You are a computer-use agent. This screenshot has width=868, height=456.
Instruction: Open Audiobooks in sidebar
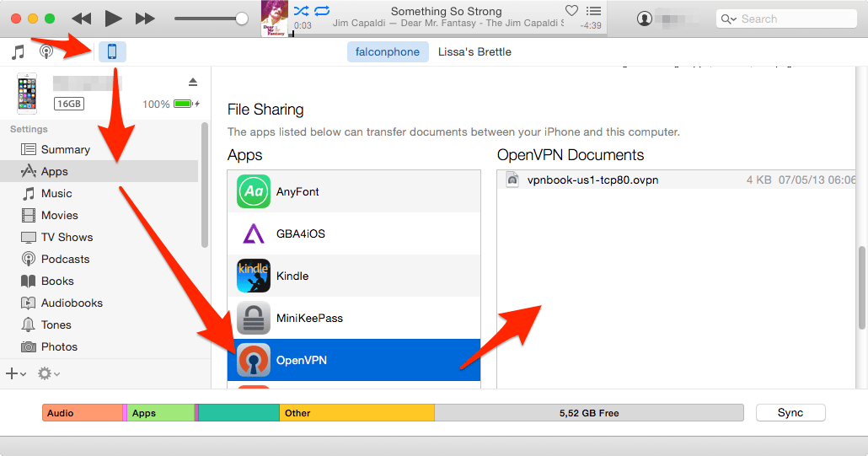tap(99, 303)
